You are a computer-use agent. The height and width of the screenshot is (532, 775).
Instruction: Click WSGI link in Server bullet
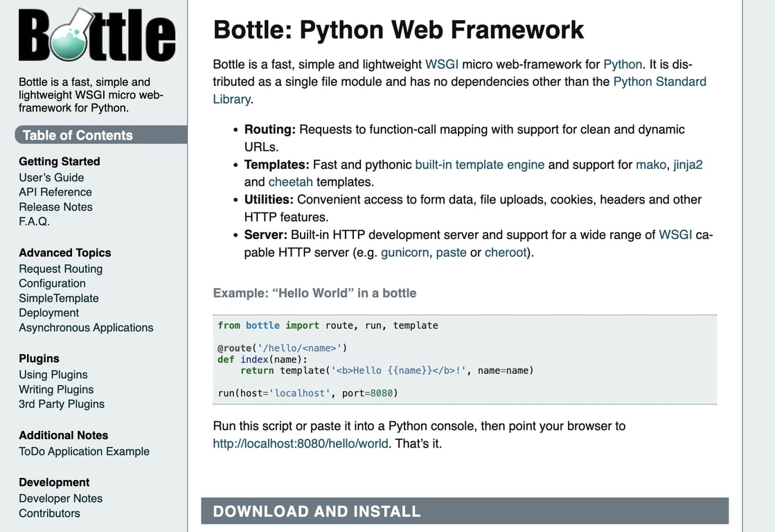pos(675,235)
